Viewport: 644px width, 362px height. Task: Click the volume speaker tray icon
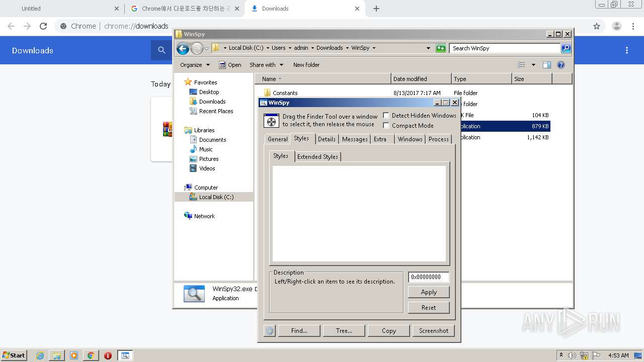572,355
